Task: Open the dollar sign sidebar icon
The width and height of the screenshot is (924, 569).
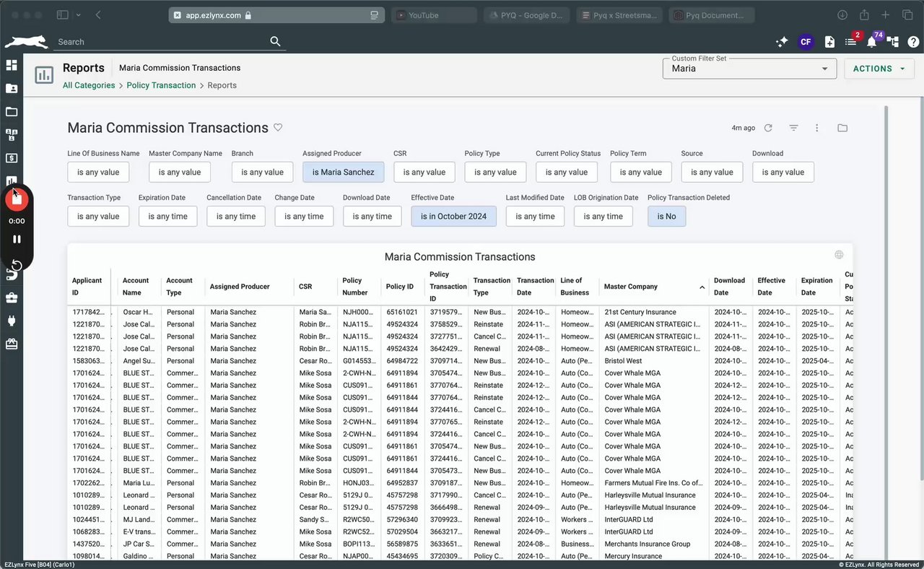Action: pos(12,158)
